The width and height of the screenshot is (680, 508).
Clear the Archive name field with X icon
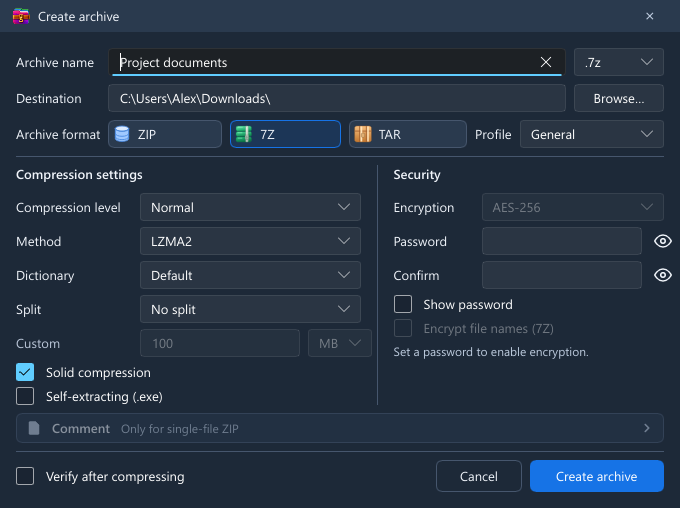pyautogui.click(x=546, y=62)
